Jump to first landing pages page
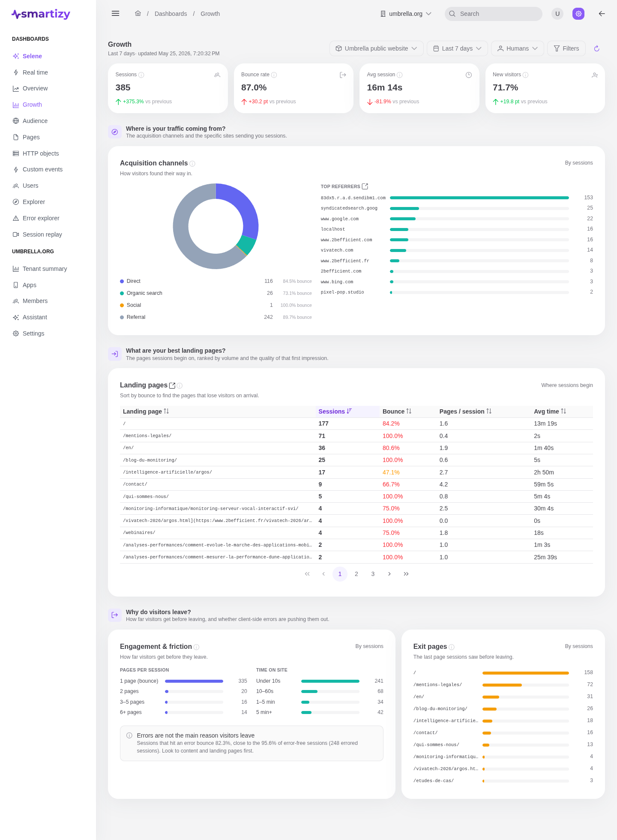Image resolution: width=617 pixels, height=840 pixels. (307, 574)
